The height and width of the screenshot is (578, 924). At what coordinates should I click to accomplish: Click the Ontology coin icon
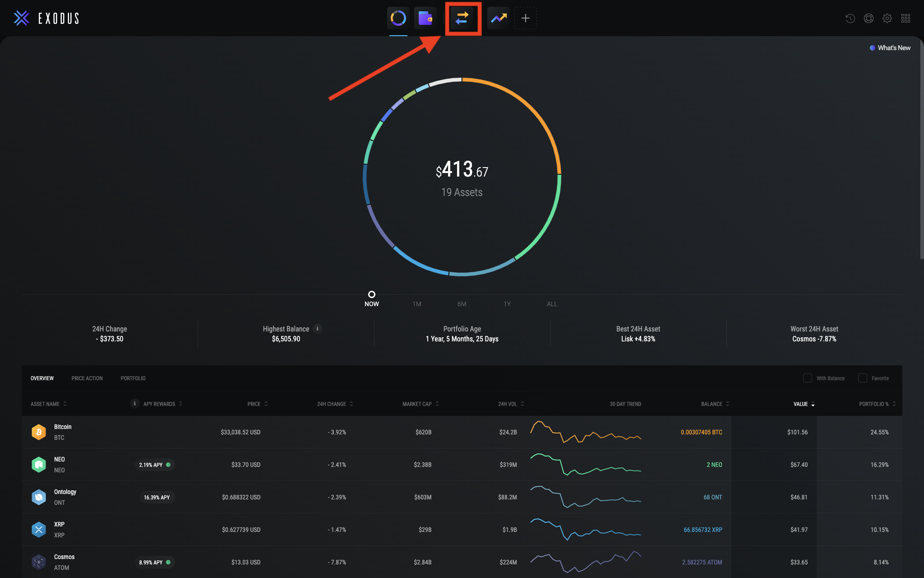(39, 497)
